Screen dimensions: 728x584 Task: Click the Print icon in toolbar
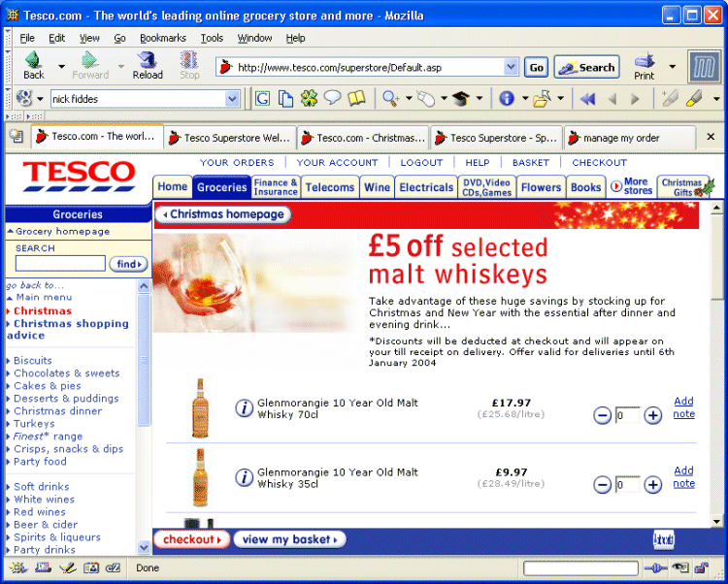tap(644, 60)
